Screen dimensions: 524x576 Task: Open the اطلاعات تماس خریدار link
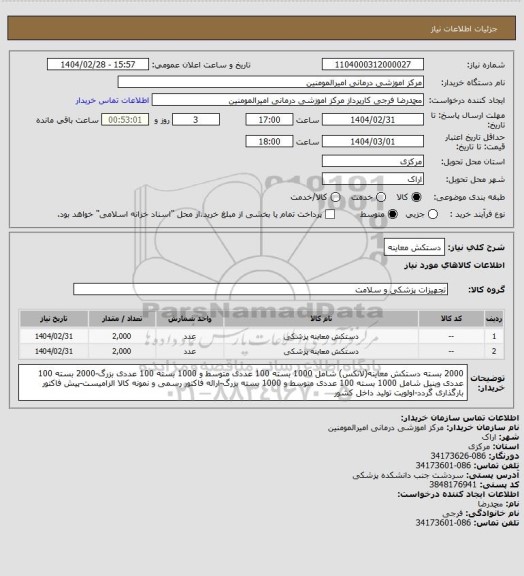tap(112, 100)
